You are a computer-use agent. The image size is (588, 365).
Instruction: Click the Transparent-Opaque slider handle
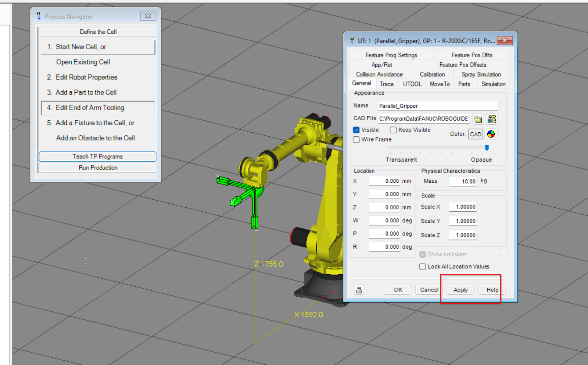coord(487,148)
